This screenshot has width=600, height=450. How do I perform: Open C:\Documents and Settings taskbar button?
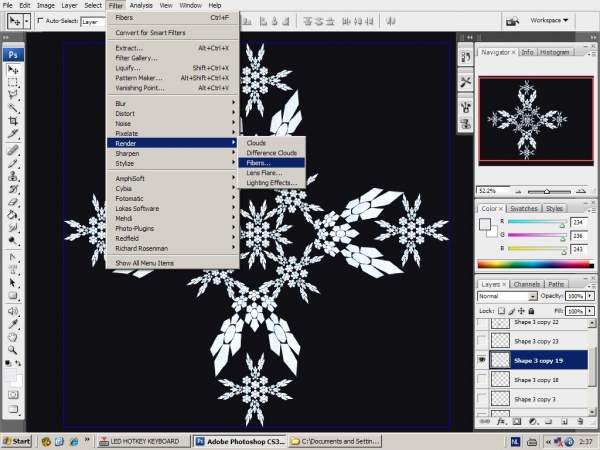(x=335, y=441)
